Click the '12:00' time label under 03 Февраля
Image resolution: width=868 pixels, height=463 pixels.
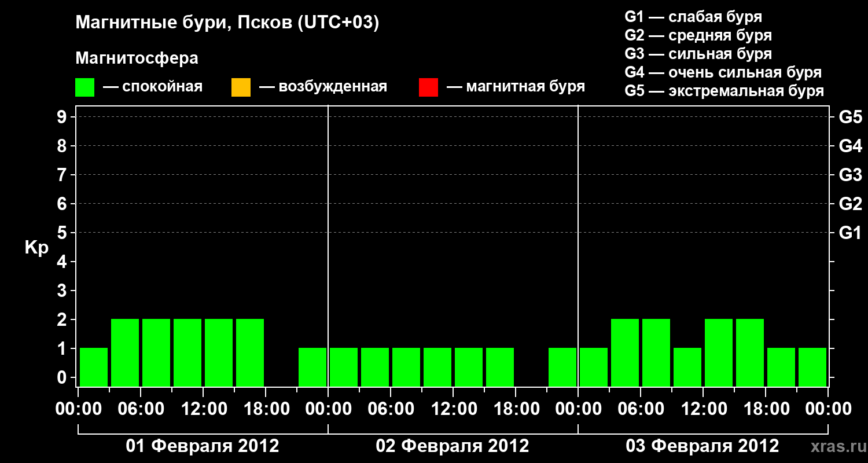point(703,409)
